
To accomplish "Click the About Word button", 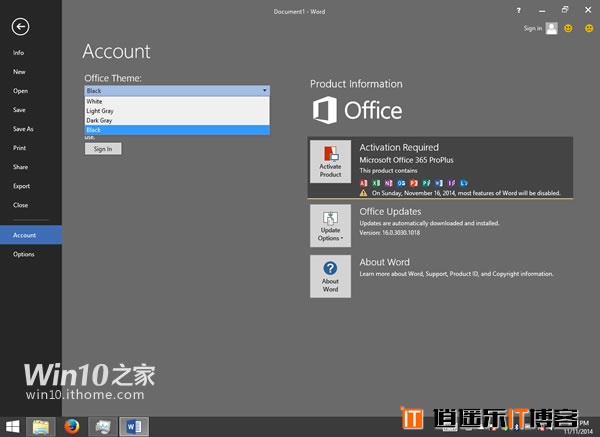I will tap(330, 276).
